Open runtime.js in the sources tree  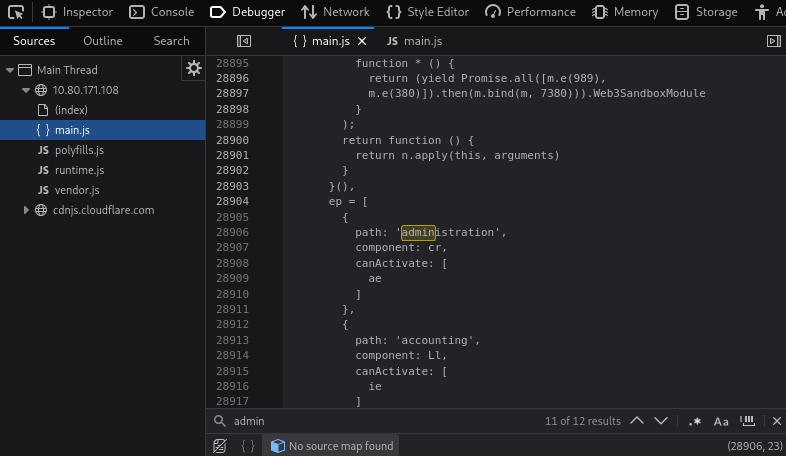(79, 170)
